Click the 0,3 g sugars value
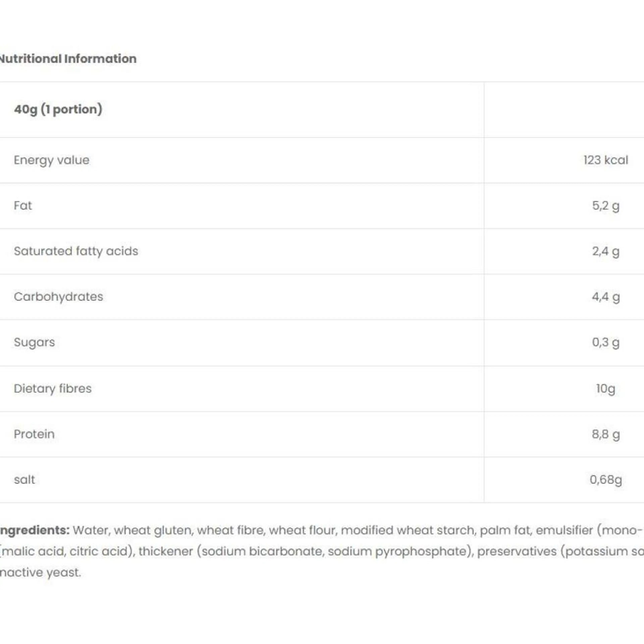644x644 pixels. tap(605, 342)
